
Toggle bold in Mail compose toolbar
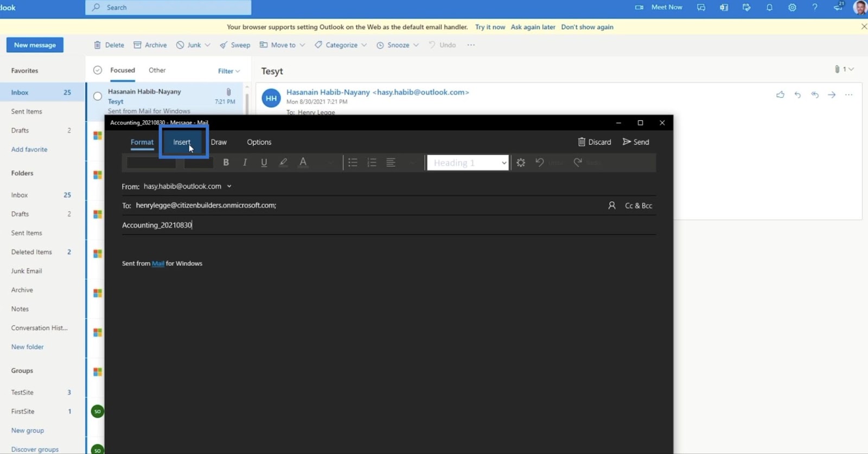(x=226, y=162)
